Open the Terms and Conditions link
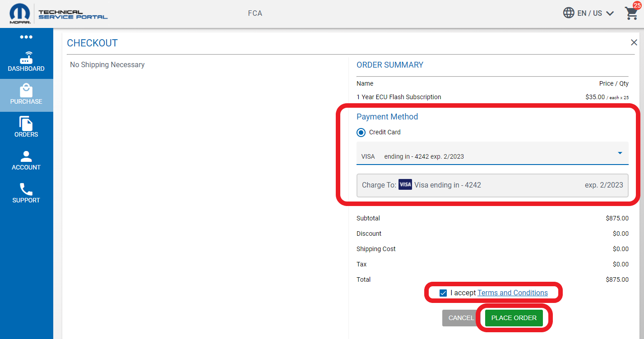The height and width of the screenshot is (339, 644). pos(512,293)
